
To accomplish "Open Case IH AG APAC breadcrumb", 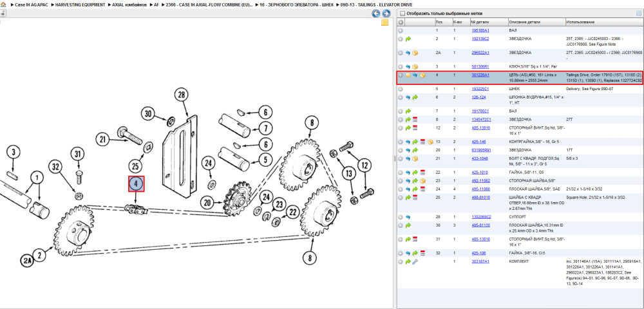I will pyautogui.click(x=32, y=5).
